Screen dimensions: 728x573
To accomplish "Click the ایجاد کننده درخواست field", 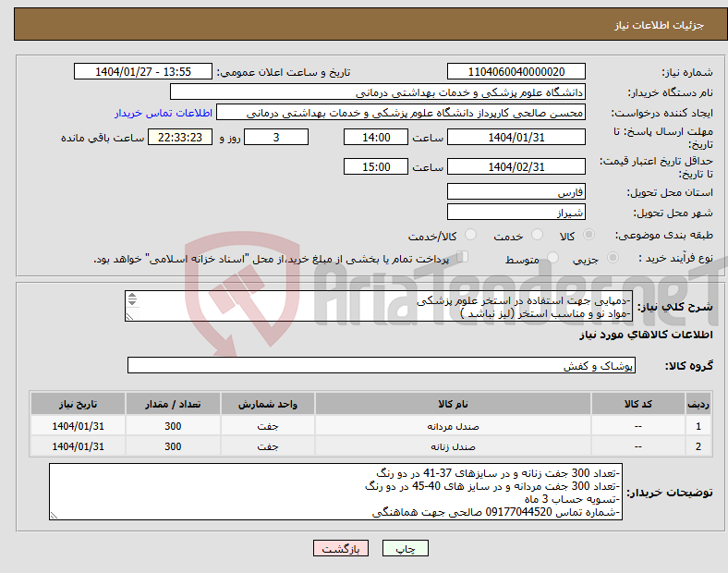I will tap(401, 113).
